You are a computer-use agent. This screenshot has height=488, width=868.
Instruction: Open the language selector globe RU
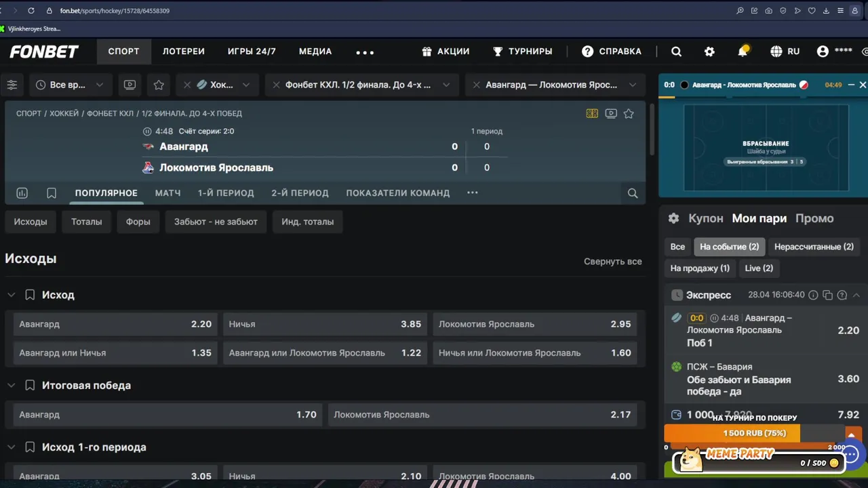[785, 52]
